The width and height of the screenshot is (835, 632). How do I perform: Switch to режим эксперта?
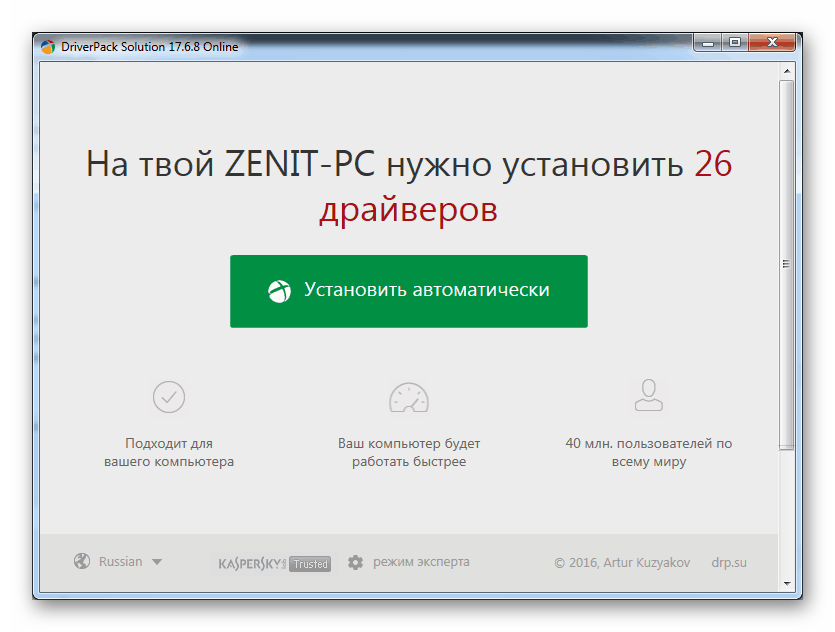(420, 562)
